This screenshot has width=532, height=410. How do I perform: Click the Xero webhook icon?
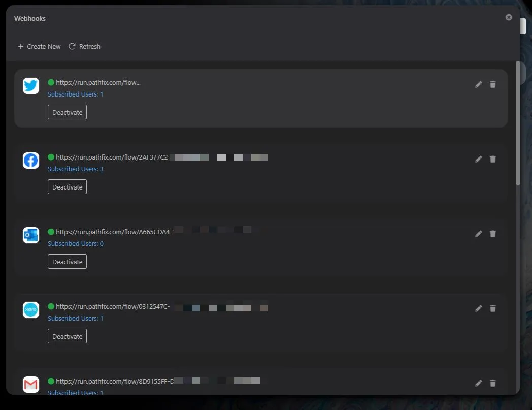[x=31, y=310]
